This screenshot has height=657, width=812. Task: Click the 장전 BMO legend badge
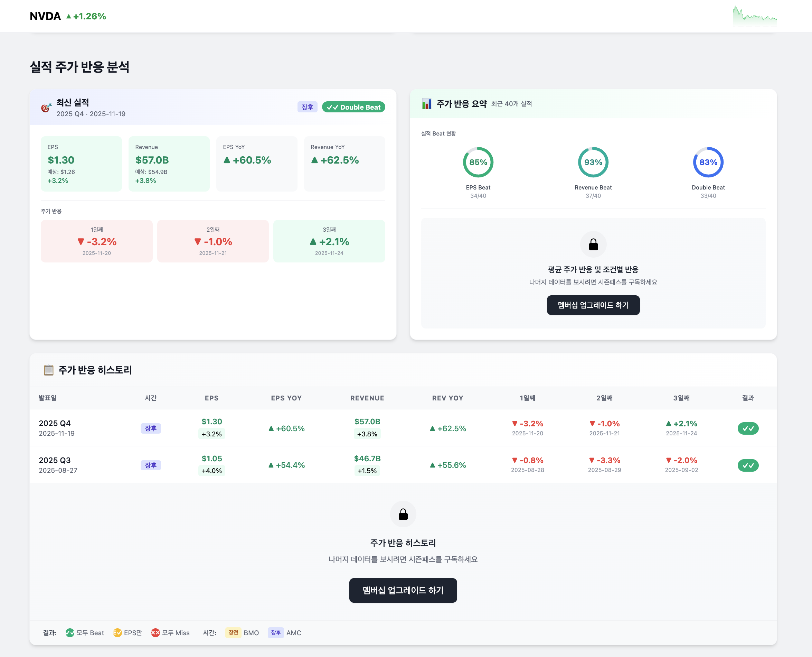tap(233, 633)
